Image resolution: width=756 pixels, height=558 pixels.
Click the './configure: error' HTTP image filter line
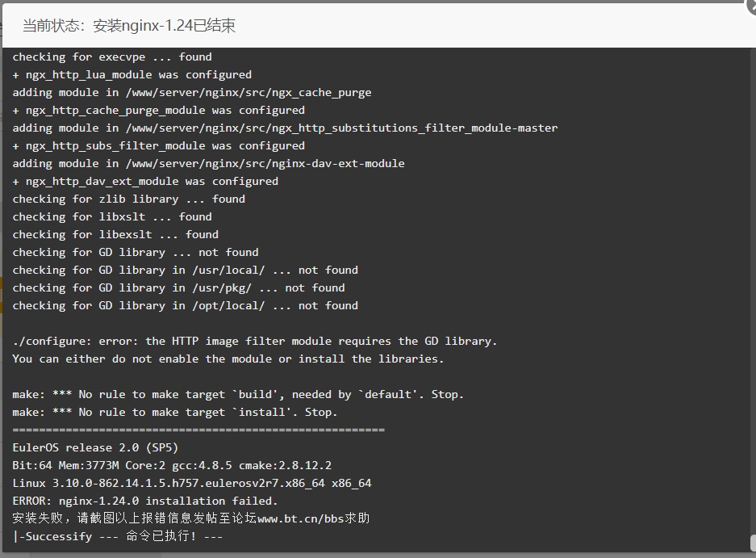(x=255, y=342)
